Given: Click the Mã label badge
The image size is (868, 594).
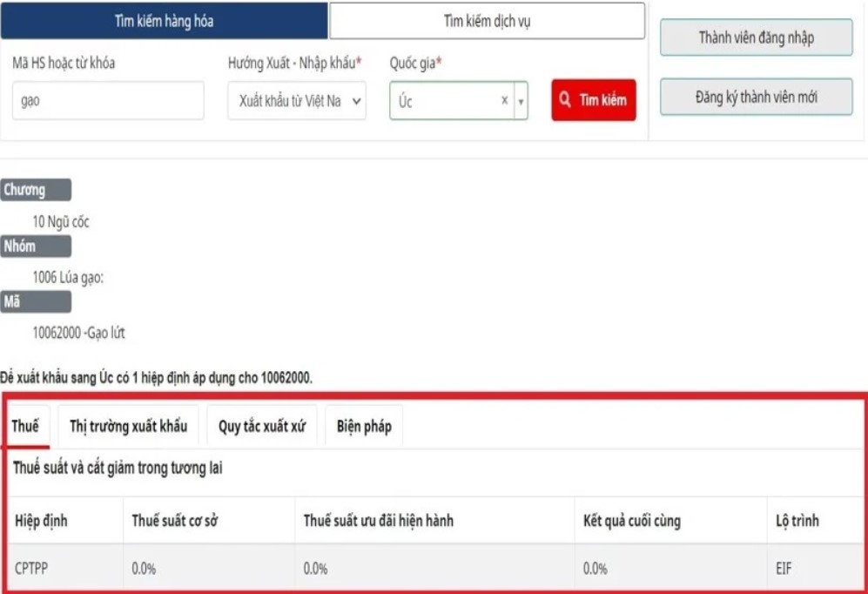Looking at the screenshot, I should [x=36, y=301].
